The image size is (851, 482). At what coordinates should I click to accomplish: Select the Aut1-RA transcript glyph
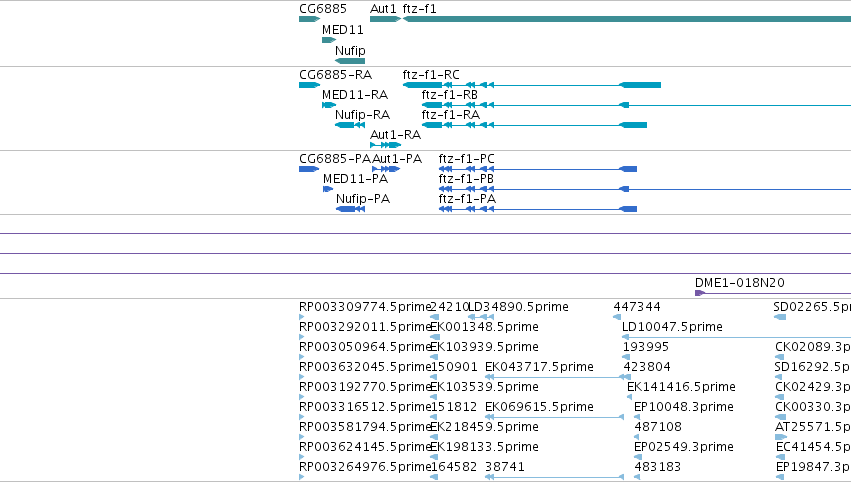385,145
